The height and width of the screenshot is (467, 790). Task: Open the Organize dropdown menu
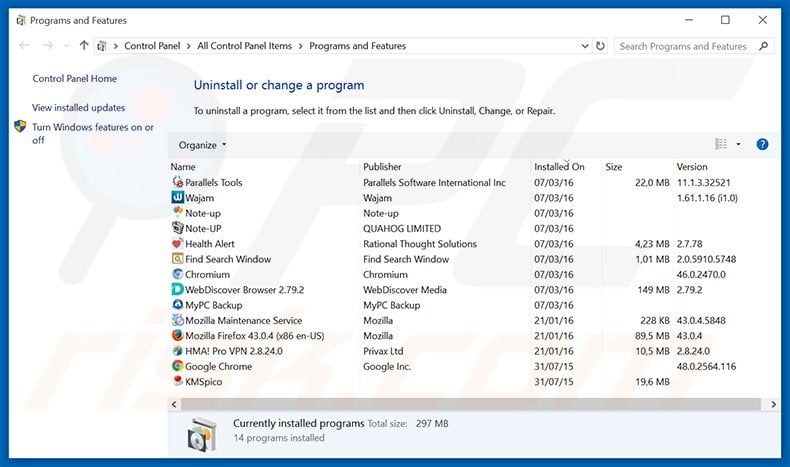pyautogui.click(x=202, y=145)
